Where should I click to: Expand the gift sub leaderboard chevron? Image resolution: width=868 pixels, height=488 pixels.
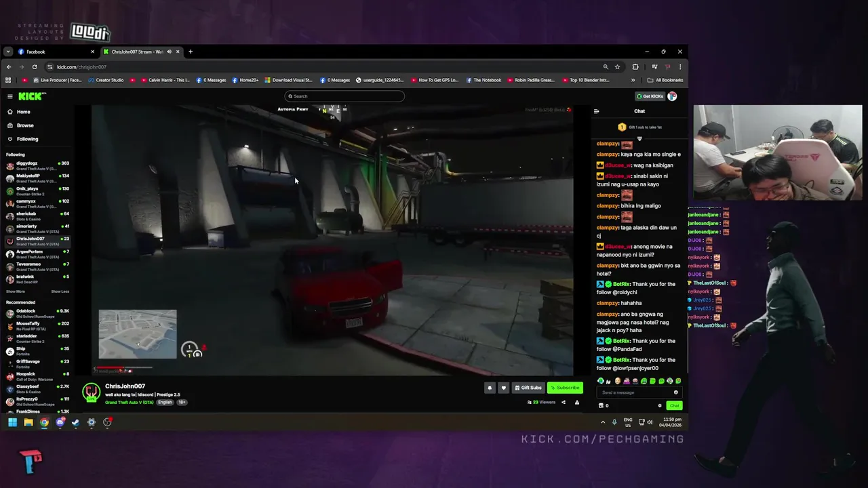[639, 139]
